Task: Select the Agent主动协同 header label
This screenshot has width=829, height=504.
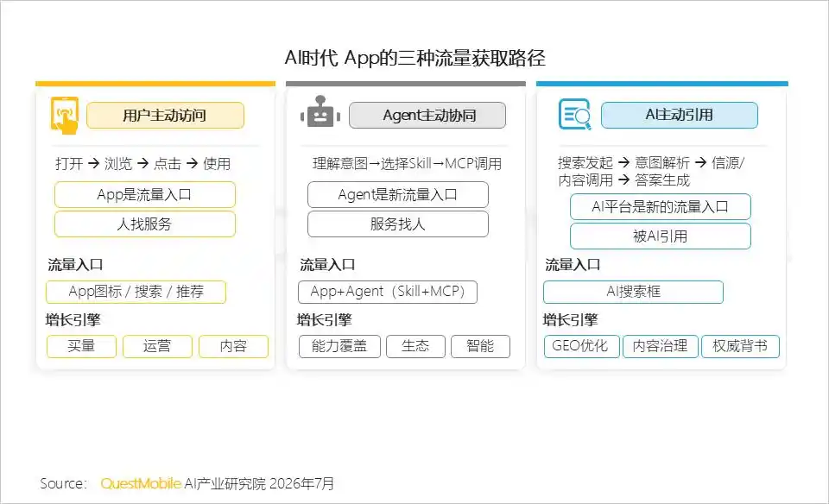Action: (427, 115)
